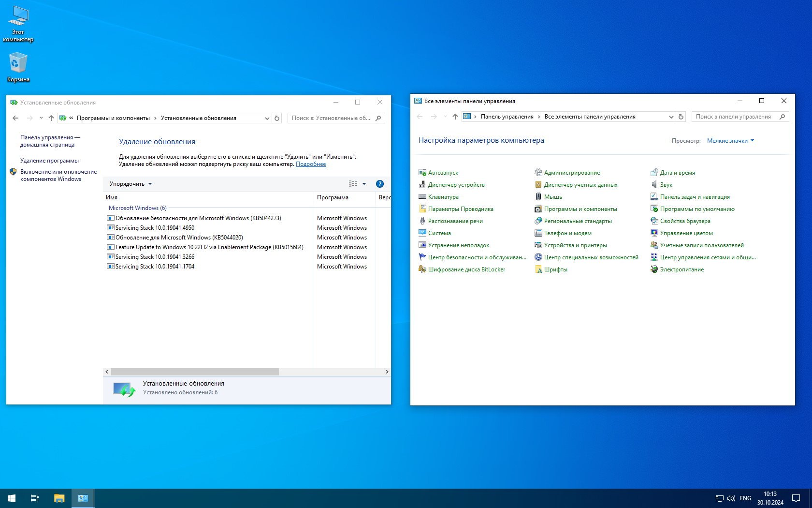The image size is (812, 508).
Task: Open the BitLocker drive encryption icon
Action: 422,269
